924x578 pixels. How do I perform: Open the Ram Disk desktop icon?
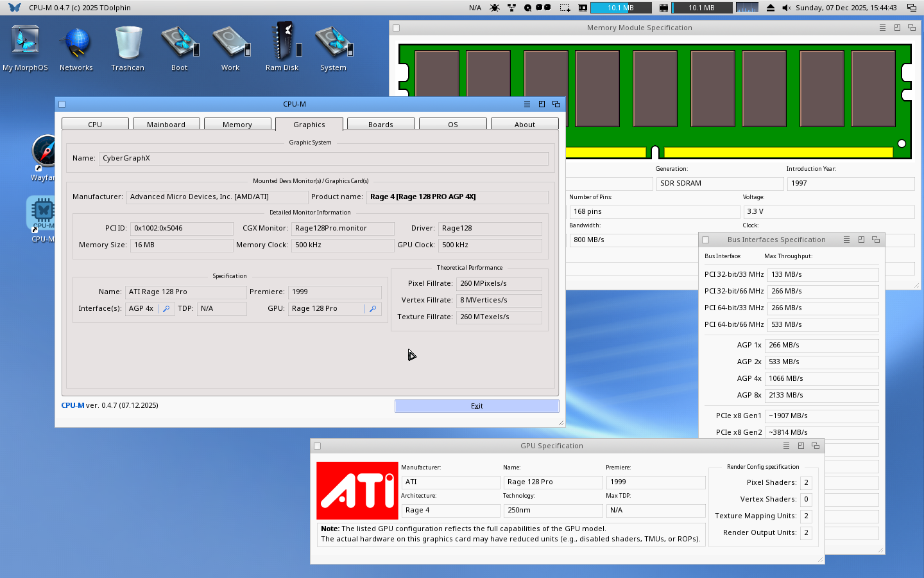[x=282, y=44]
